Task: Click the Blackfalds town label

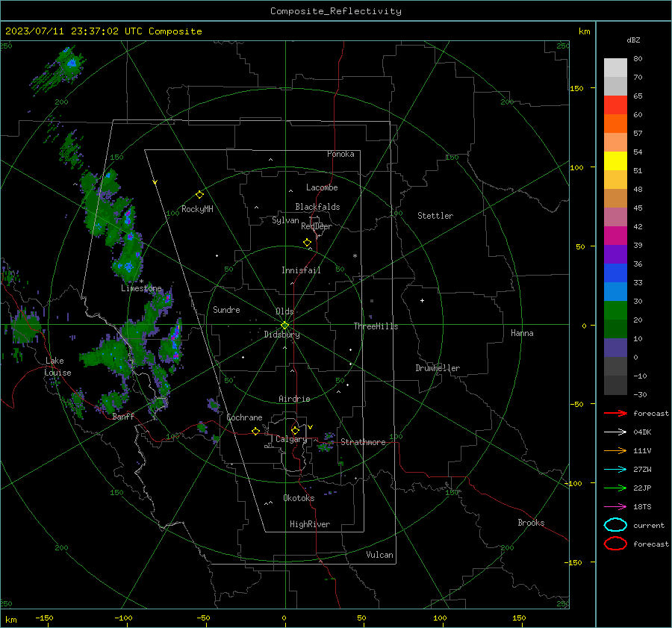Action: (x=317, y=207)
